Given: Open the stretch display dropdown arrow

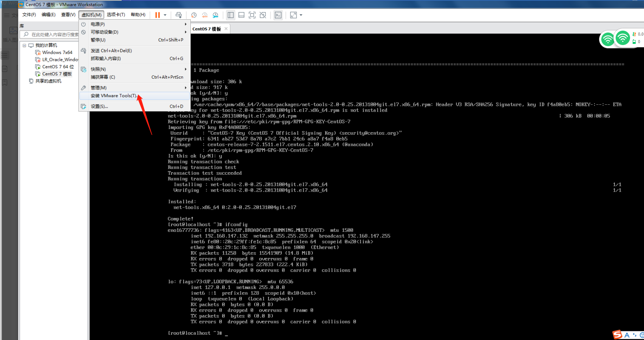Looking at the screenshot, I should pyautogui.click(x=301, y=15).
